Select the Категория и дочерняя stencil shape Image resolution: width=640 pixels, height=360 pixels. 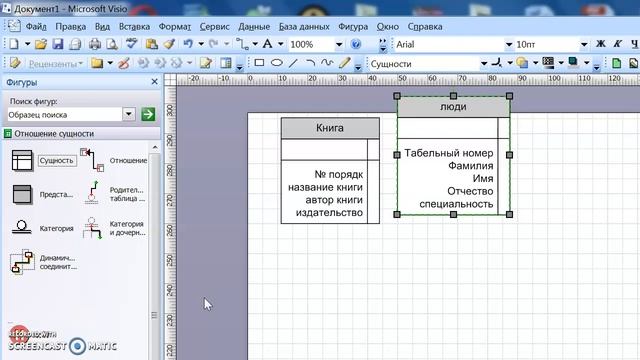pos(114,228)
